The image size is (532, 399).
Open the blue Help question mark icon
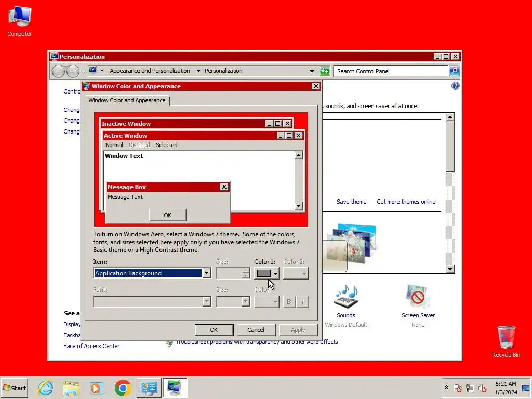coord(455,86)
